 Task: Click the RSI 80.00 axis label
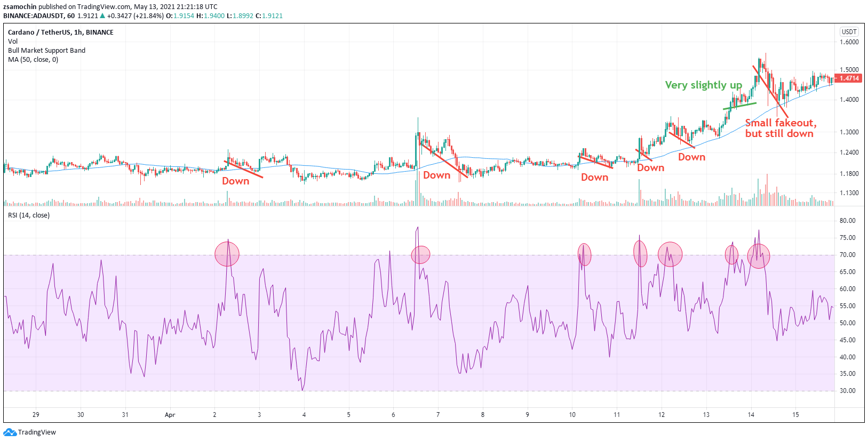pyautogui.click(x=847, y=221)
